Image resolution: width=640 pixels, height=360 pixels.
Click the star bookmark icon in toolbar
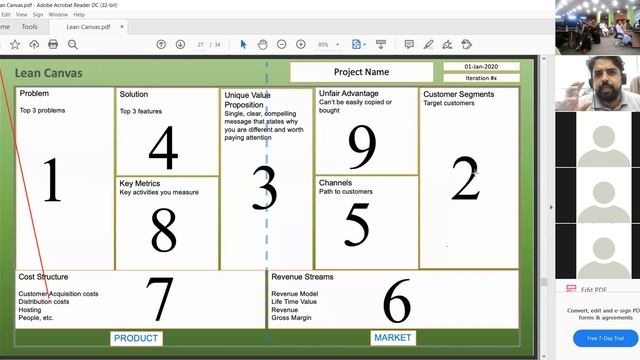15,44
